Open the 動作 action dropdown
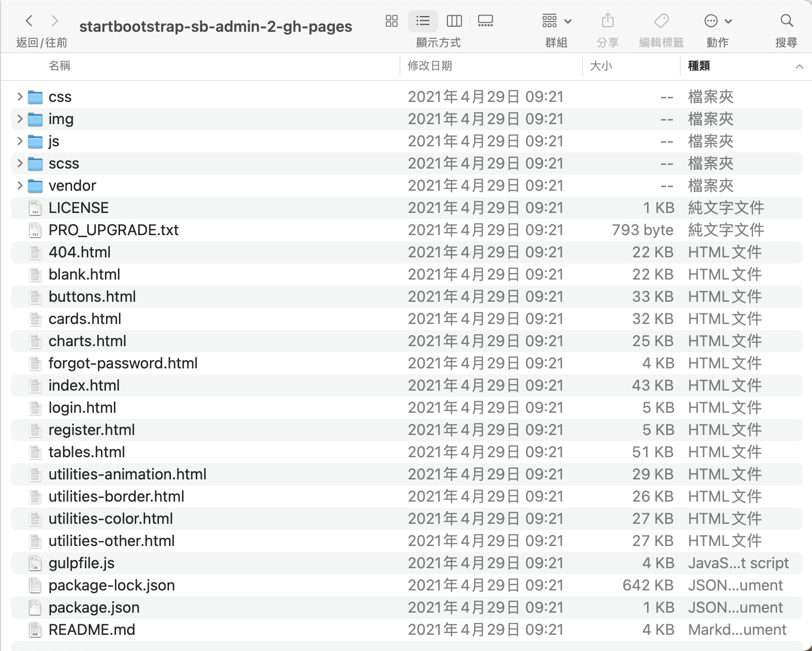The width and height of the screenshot is (812, 651). tap(716, 21)
